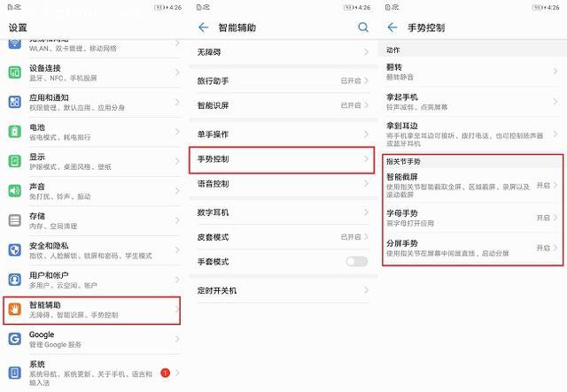Open 智能识屏 entry
This screenshot has height=392, width=567.
283,105
